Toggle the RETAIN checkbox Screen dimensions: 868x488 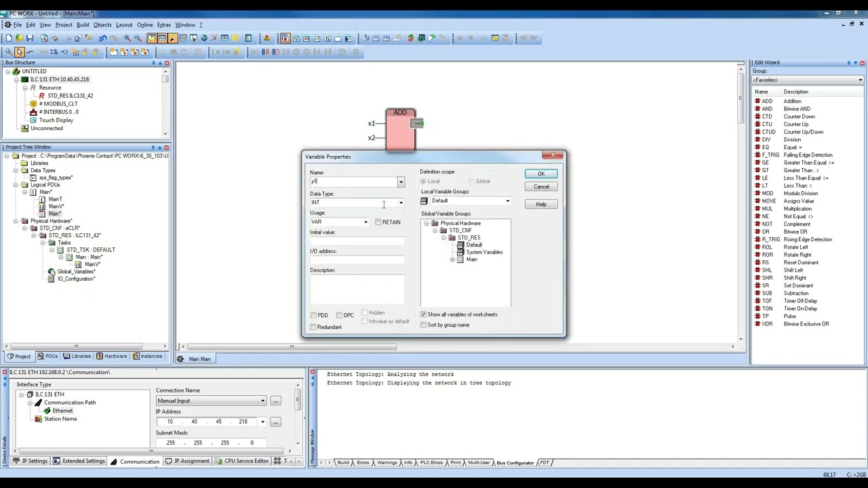[x=378, y=222]
